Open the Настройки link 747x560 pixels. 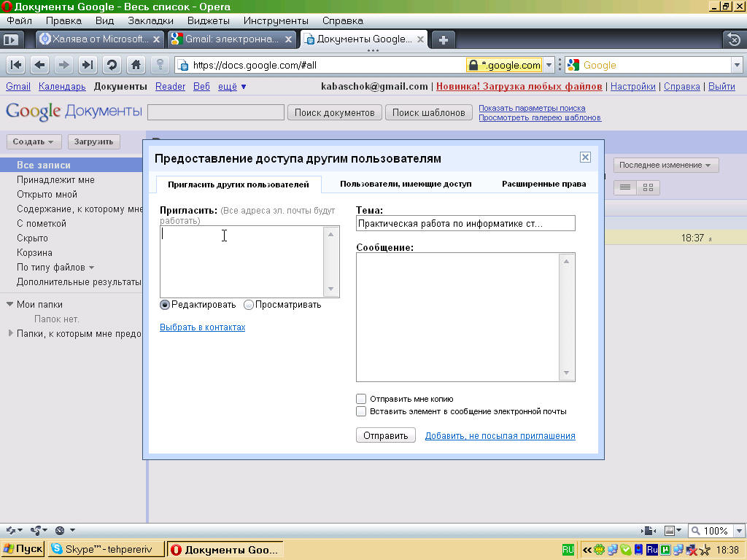tap(633, 87)
